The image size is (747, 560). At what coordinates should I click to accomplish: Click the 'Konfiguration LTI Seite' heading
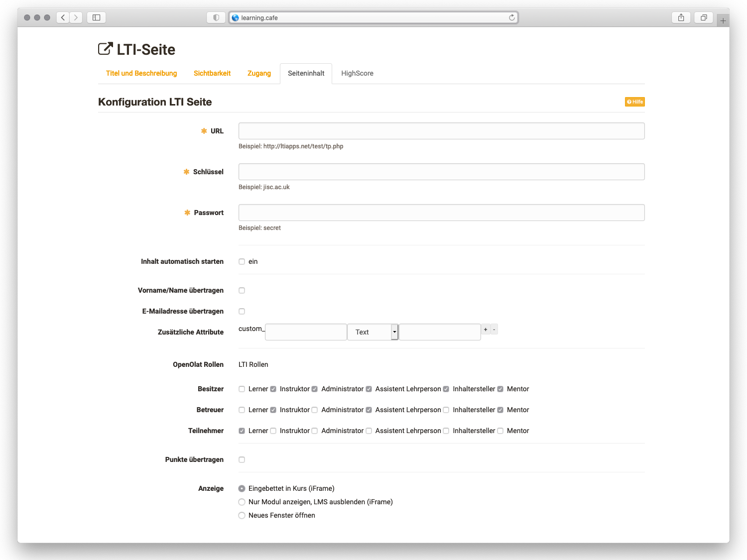point(155,102)
